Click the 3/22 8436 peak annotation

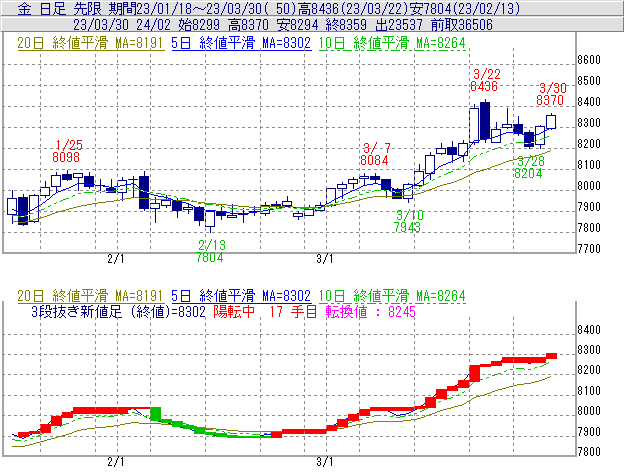click(x=484, y=80)
